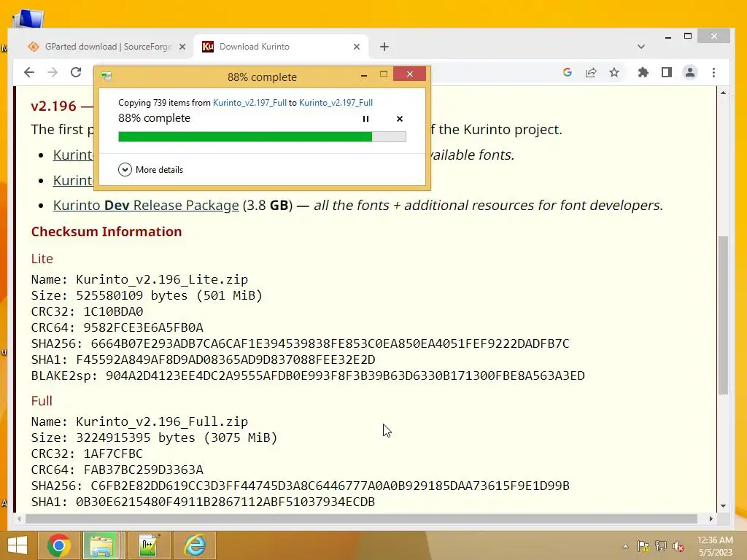Viewport: 747px width, 560px height.
Task: Expand More details in copy dialog
Action: 150,169
